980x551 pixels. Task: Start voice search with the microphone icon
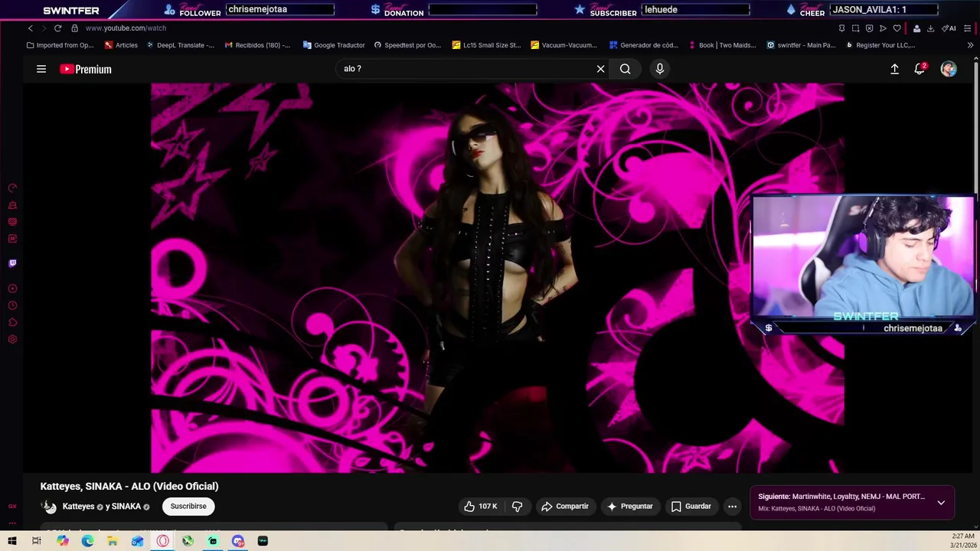[660, 69]
